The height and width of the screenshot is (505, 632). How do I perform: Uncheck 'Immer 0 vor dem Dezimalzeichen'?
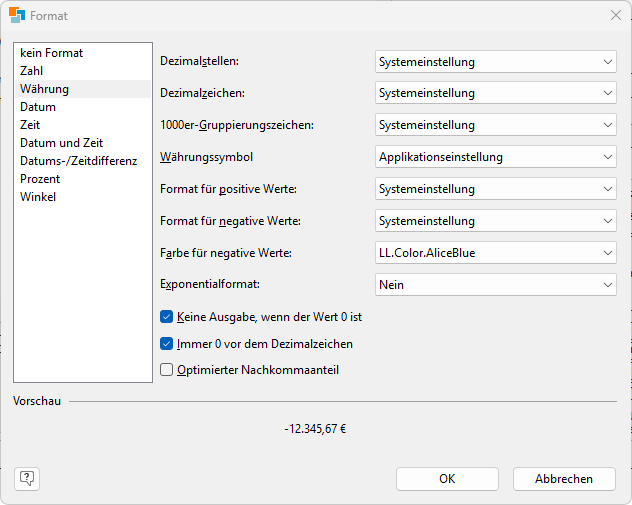167,344
